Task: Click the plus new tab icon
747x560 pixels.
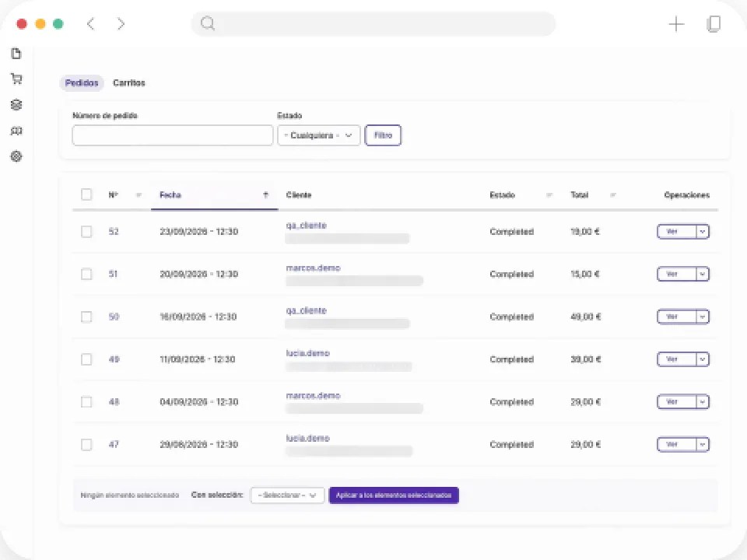Action: click(676, 24)
